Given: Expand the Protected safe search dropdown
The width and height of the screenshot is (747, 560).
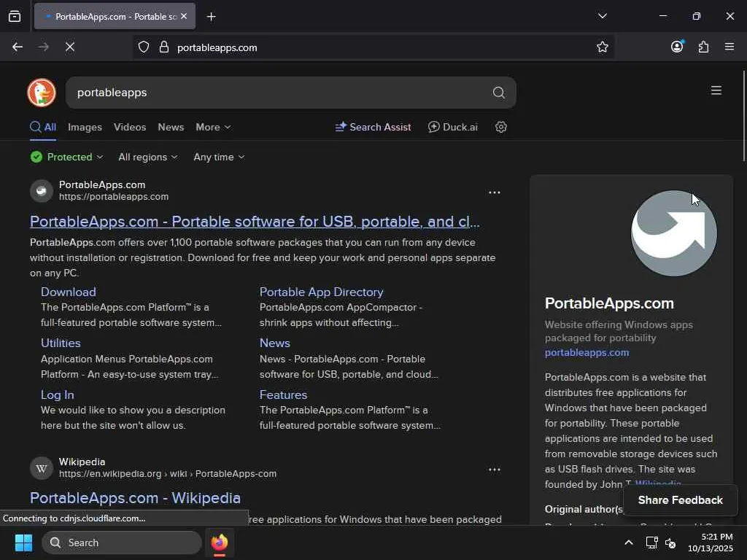Looking at the screenshot, I should tap(67, 157).
